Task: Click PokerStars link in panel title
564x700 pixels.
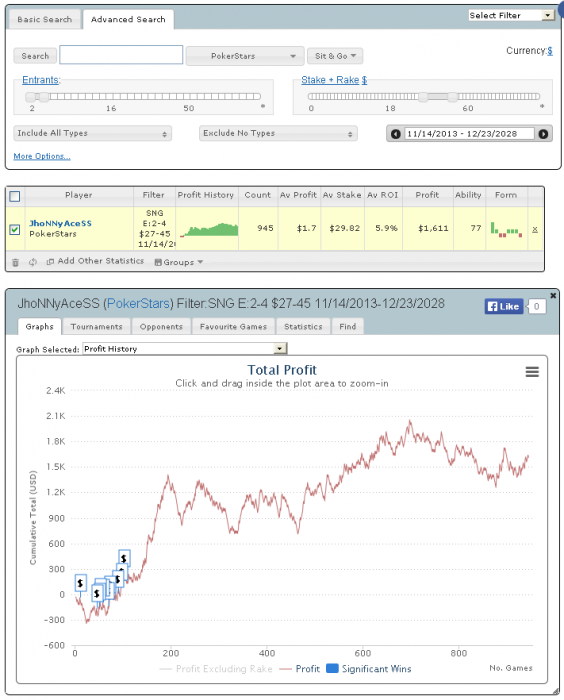Action: pyautogui.click(x=138, y=304)
